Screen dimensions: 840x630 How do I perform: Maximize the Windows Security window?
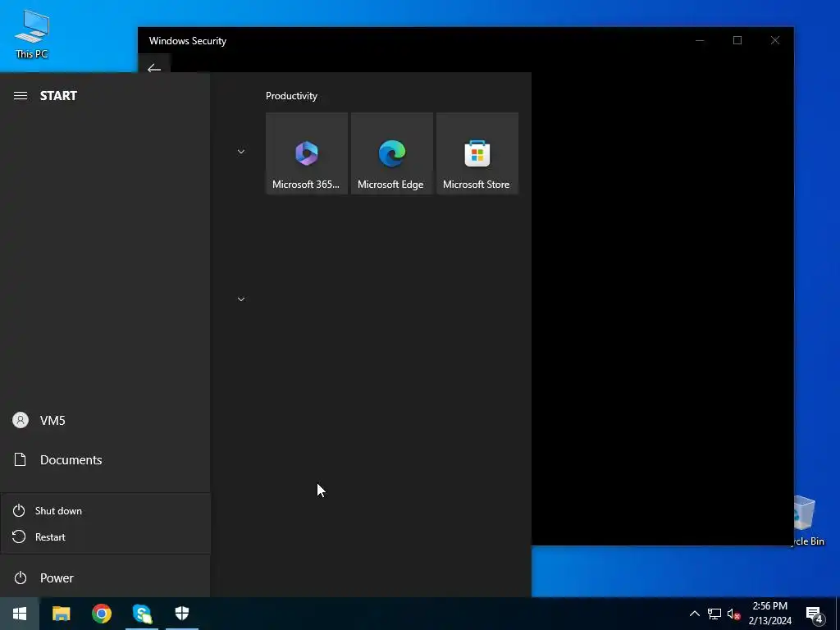tap(737, 40)
